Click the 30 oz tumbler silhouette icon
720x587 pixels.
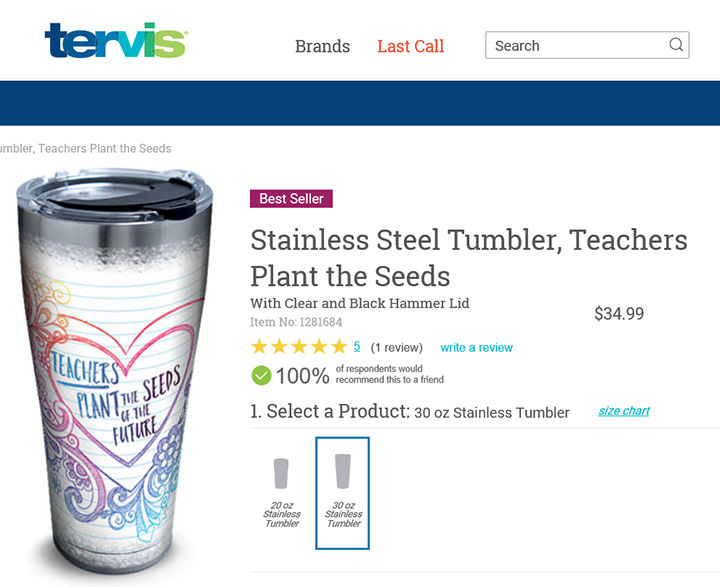pos(343,471)
